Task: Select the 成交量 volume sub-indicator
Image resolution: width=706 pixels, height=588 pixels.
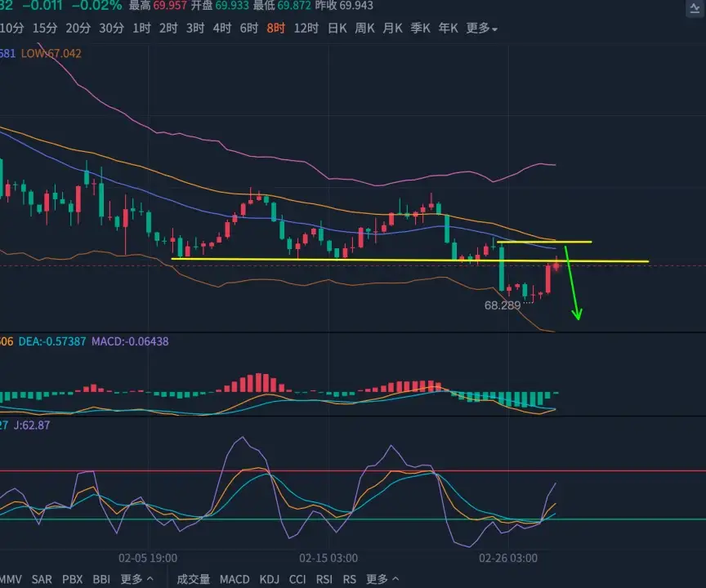Action: pos(193,579)
